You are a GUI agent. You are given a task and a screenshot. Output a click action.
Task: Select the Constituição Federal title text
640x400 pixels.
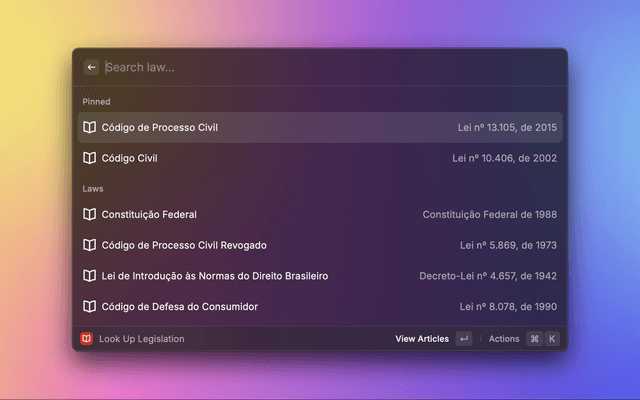149,214
